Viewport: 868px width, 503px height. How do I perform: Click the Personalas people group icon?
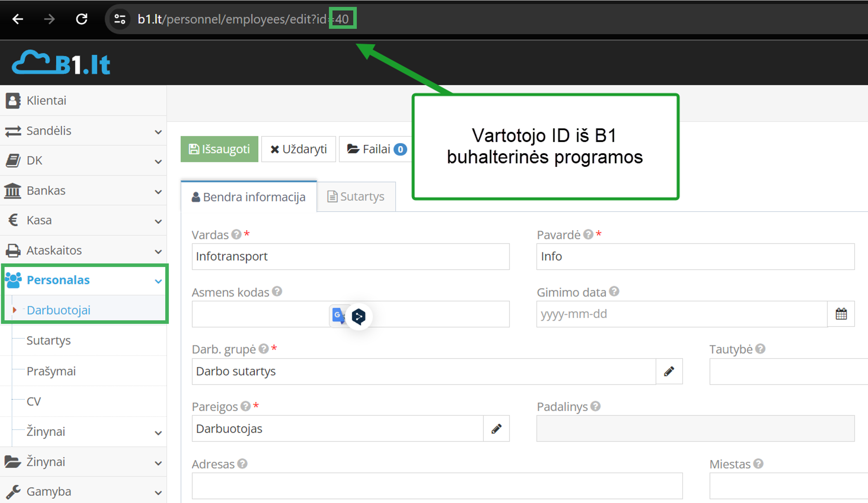pos(13,280)
